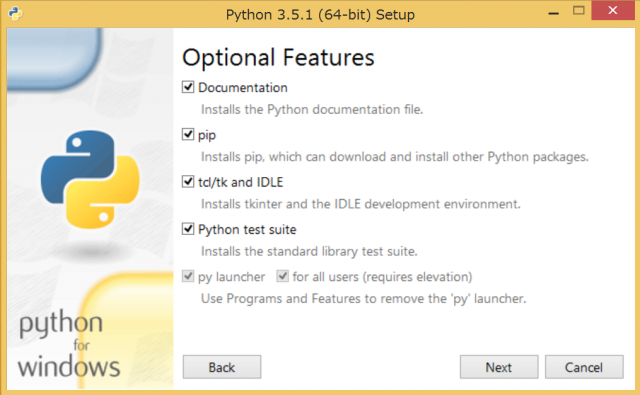Toggle the for all users checkbox

282,276
